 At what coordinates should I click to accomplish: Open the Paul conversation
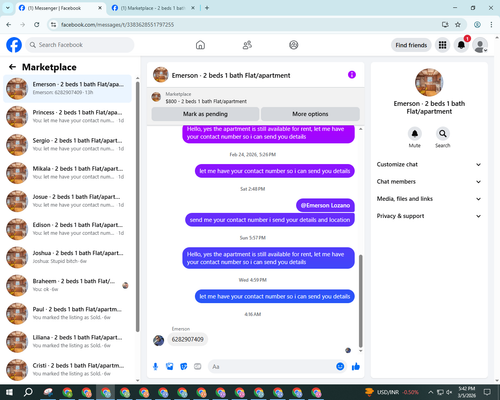point(67,313)
